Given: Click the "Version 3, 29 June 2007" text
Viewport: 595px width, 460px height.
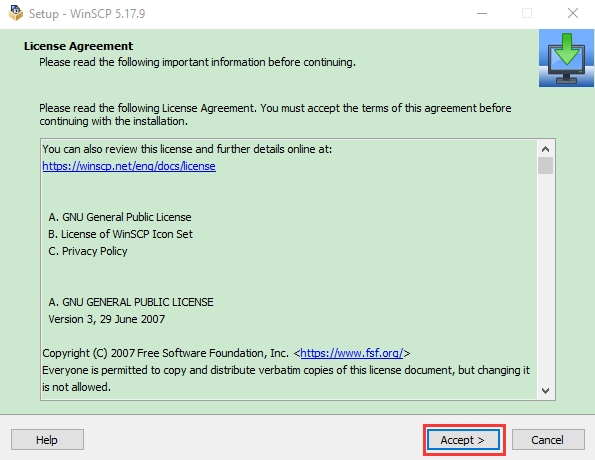Looking at the screenshot, I should [107, 319].
